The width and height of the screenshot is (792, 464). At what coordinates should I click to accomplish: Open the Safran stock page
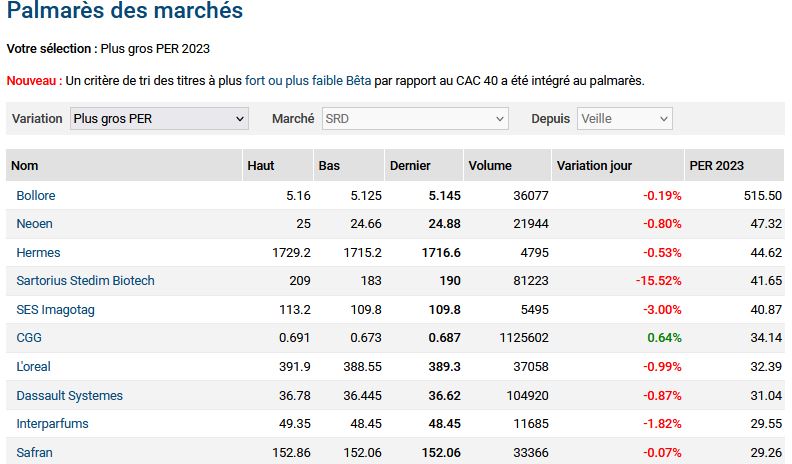[34, 452]
